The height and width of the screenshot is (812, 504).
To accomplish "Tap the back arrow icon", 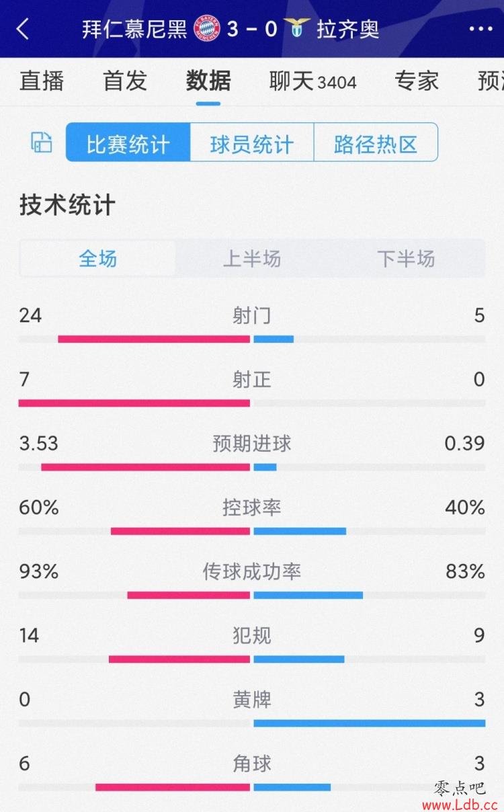I will [23, 29].
